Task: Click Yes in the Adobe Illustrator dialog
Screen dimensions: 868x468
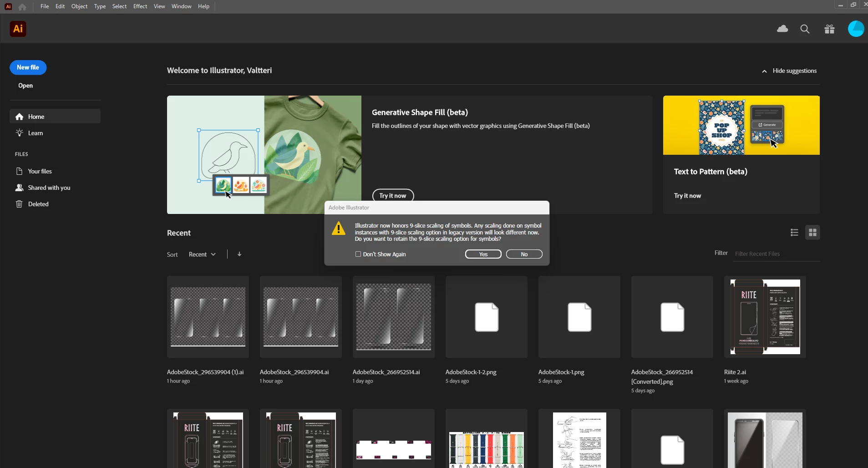Action: click(x=483, y=254)
